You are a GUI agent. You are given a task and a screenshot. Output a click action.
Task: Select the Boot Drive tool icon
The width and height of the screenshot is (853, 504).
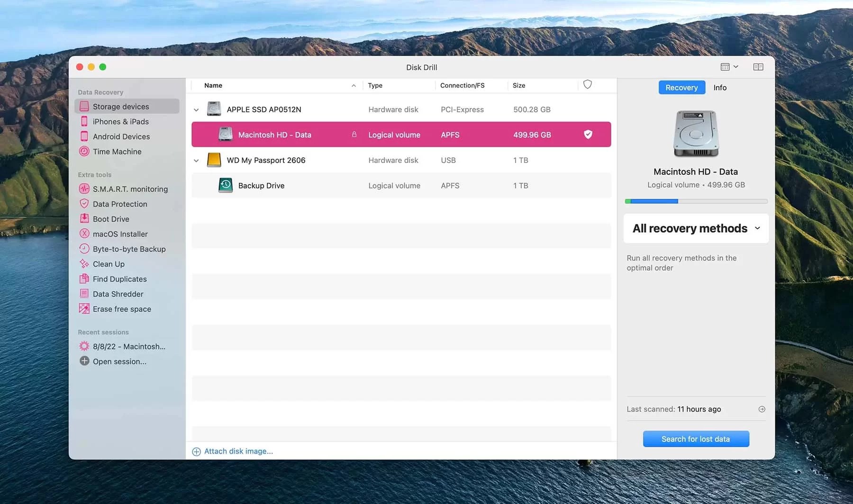(x=84, y=219)
